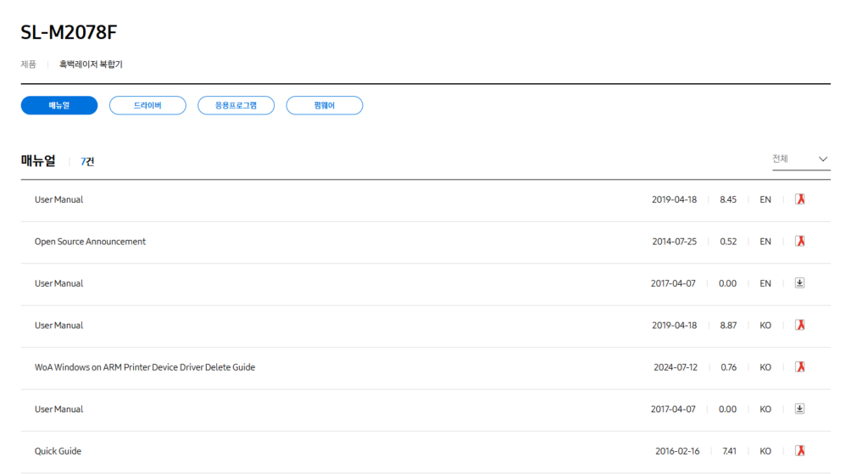
Task: Click the 2017-04-07 EN User Manual title
Action: pyautogui.click(x=58, y=283)
